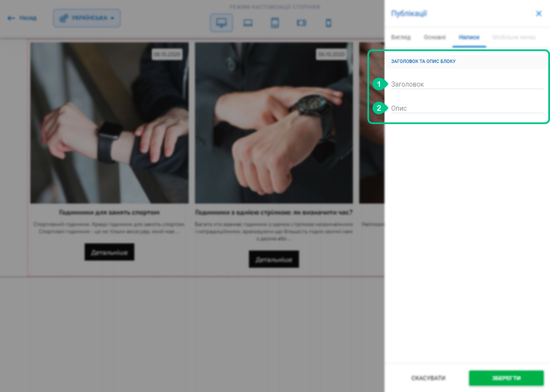The width and height of the screenshot is (550, 392).
Task: Cancel with the Скасувати button
Action: coord(428,378)
